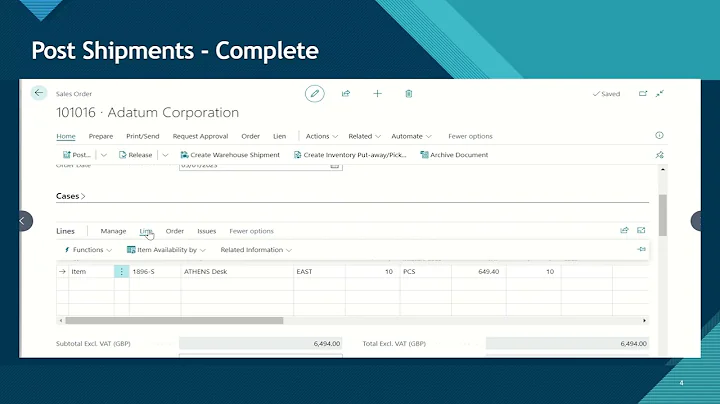Select the Manage tab in Lines
Image resolution: width=720 pixels, height=404 pixels.
coord(113,231)
